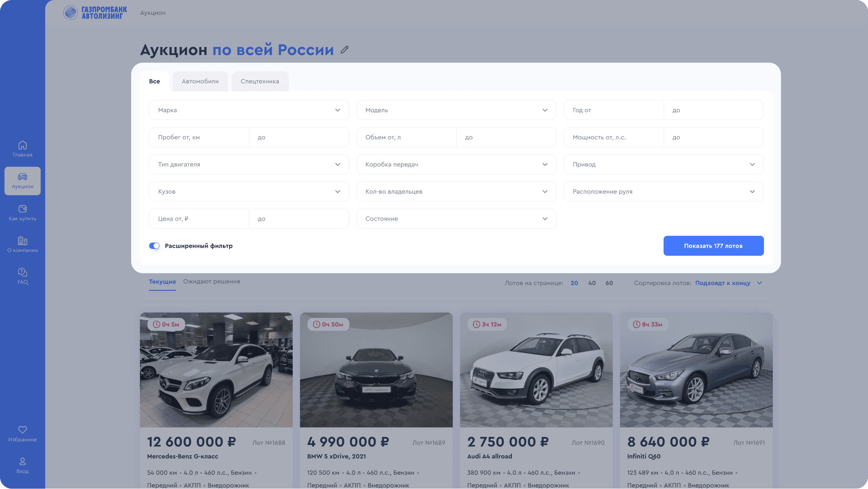Click the clock icon on 8ч 33м timer

pos(637,324)
